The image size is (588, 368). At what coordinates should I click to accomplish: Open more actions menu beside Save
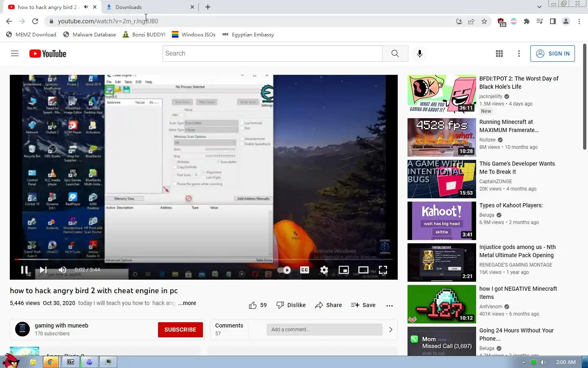tap(390, 305)
